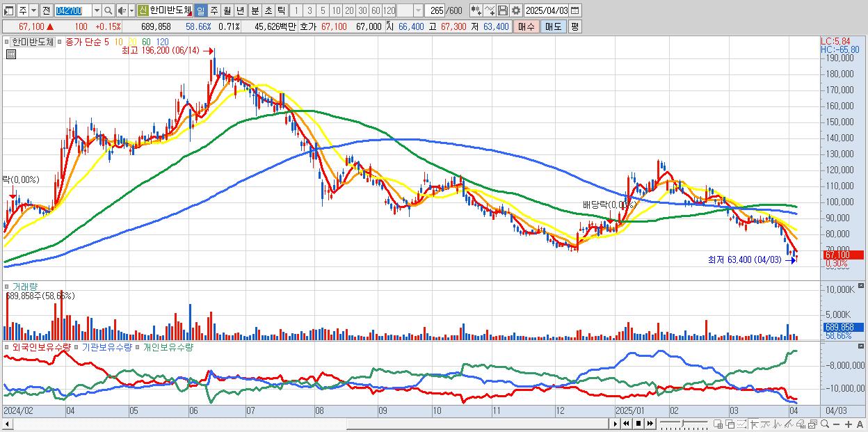Choose the 1 interval button
The width and height of the screenshot is (868, 432).
point(296,10)
